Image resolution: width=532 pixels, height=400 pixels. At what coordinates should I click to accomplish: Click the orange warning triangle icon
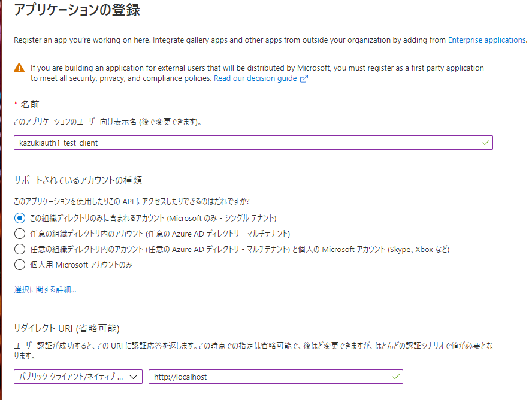pyautogui.click(x=19, y=68)
